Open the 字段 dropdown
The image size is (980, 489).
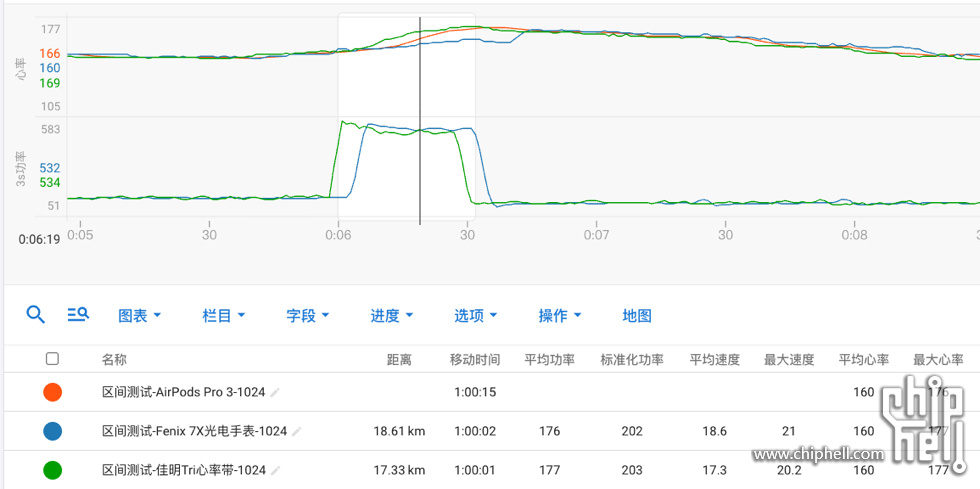[x=308, y=316]
